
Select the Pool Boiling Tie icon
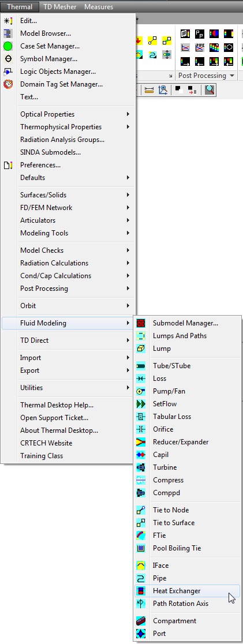click(141, 548)
